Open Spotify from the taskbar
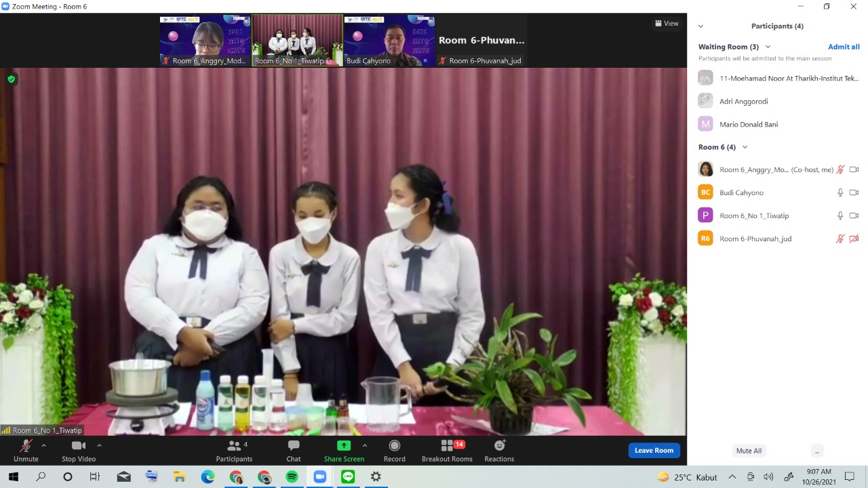The image size is (868, 488). (x=292, y=477)
